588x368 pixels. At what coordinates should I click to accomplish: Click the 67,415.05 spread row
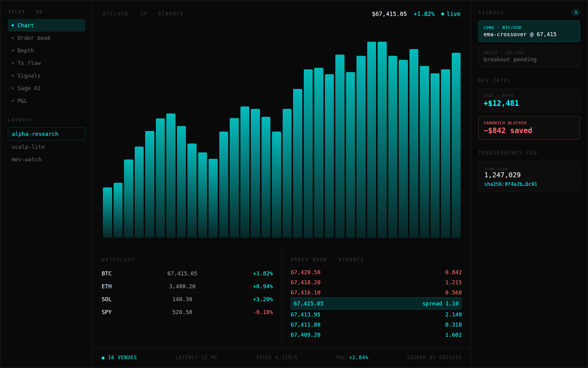point(376,304)
